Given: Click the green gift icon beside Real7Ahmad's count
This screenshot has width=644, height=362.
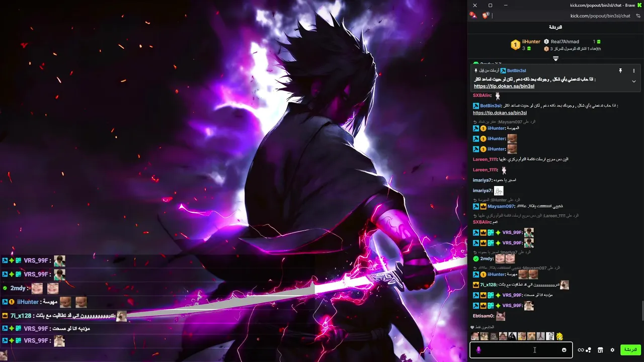Looking at the screenshot, I should click(x=598, y=42).
